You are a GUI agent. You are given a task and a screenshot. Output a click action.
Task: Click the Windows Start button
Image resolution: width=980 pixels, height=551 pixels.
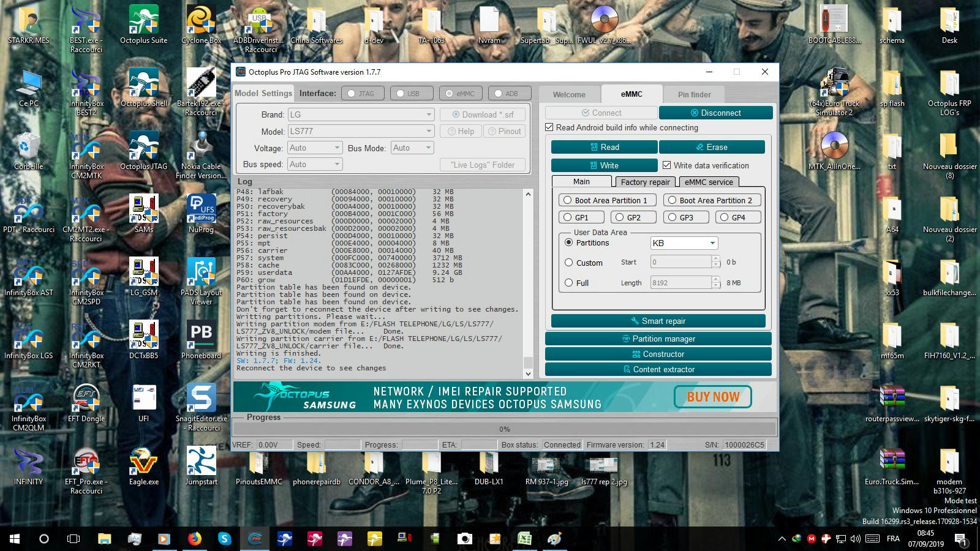pos(15,539)
